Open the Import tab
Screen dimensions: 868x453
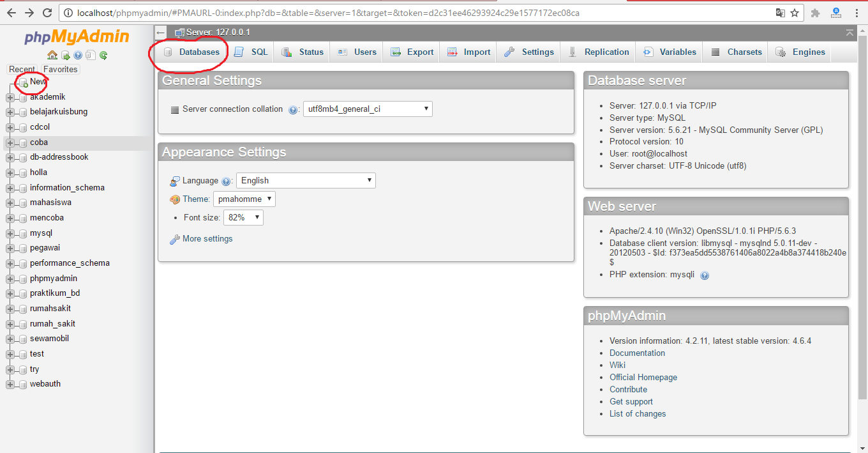coord(468,52)
